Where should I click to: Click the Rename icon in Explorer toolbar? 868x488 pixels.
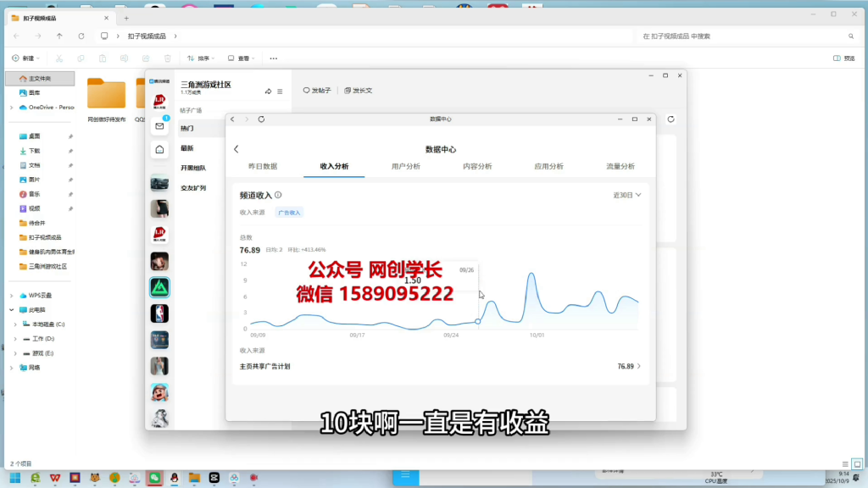click(123, 58)
